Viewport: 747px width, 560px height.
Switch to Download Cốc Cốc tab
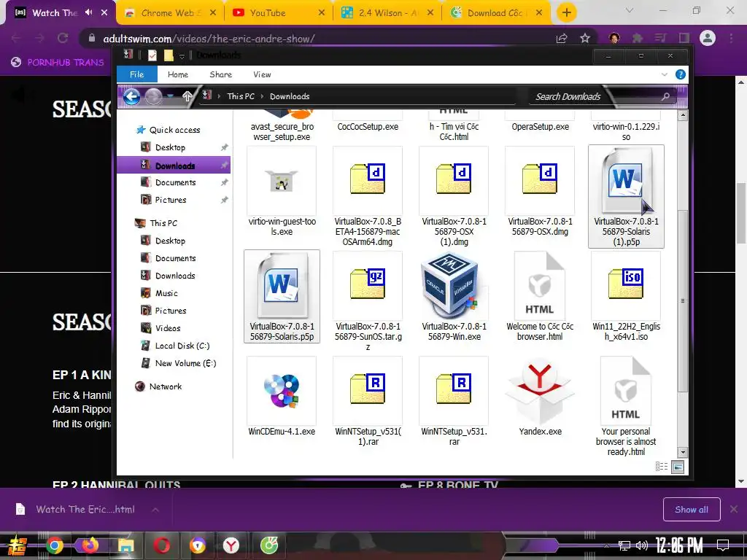497,13
